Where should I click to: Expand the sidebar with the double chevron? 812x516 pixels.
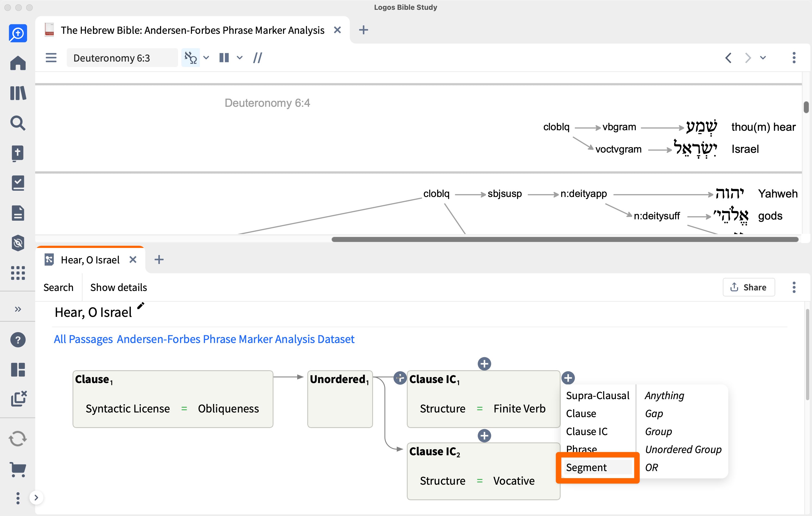[x=18, y=309]
